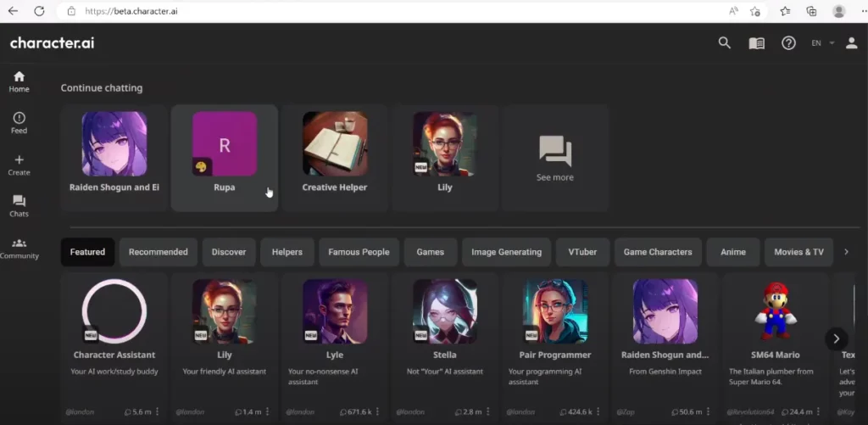Viewport: 868px width, 425px height.
Task: Open the user account icon
Action: coord(851,43)
